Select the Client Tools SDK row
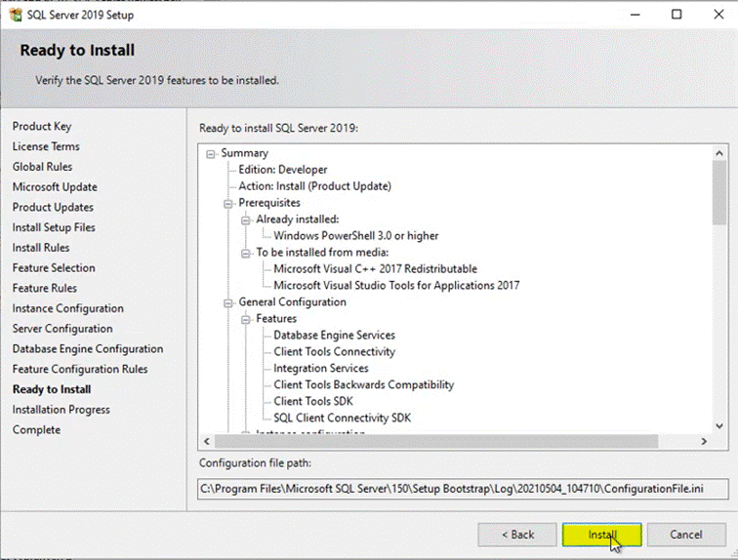The image size is (738, 560). [313, 401]
